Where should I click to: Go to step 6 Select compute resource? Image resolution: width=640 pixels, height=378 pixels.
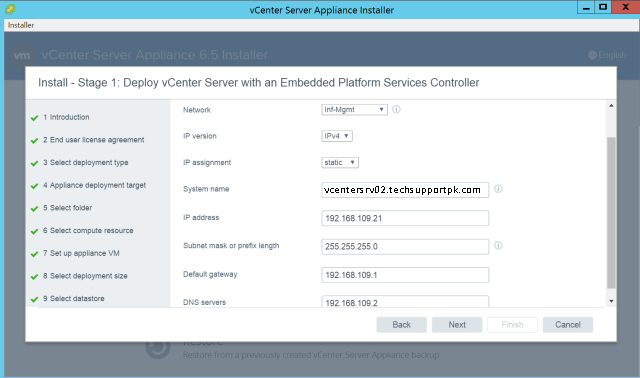[88, 231]
